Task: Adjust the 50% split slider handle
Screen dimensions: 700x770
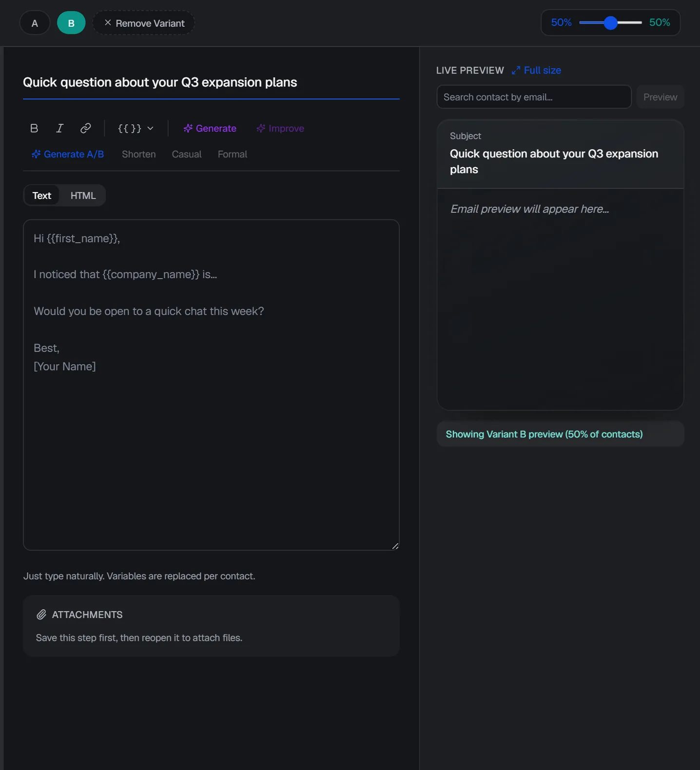Action: point(610,23)
